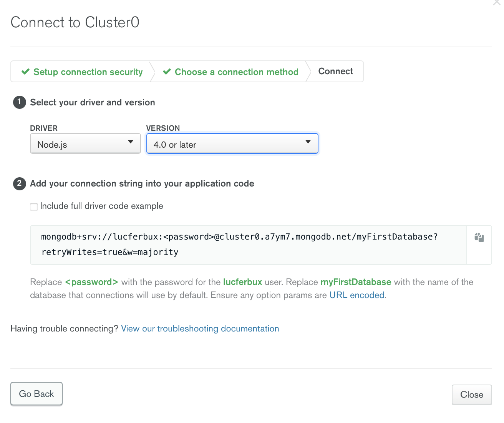Switch to Choose a connection method step
Screen dimensions: 504x423
tap(236, 72)
